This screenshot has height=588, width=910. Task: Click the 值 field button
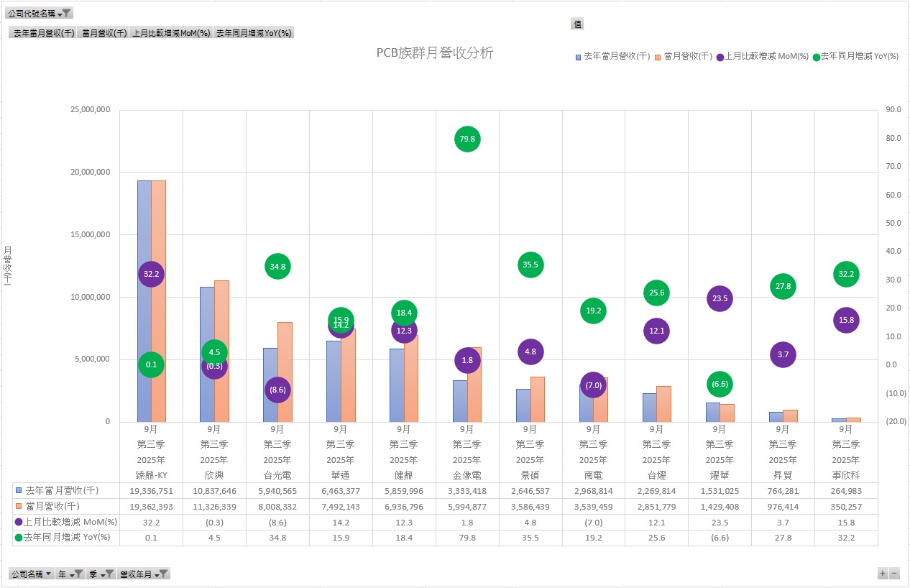tap(577, 24)
